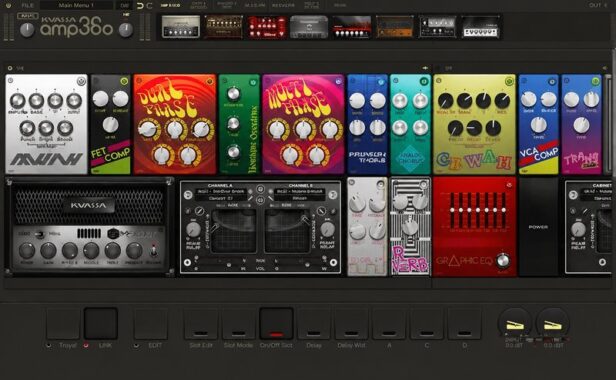
Task: Select the orange amp thumbnail
Action: click(x=394, y=27)
